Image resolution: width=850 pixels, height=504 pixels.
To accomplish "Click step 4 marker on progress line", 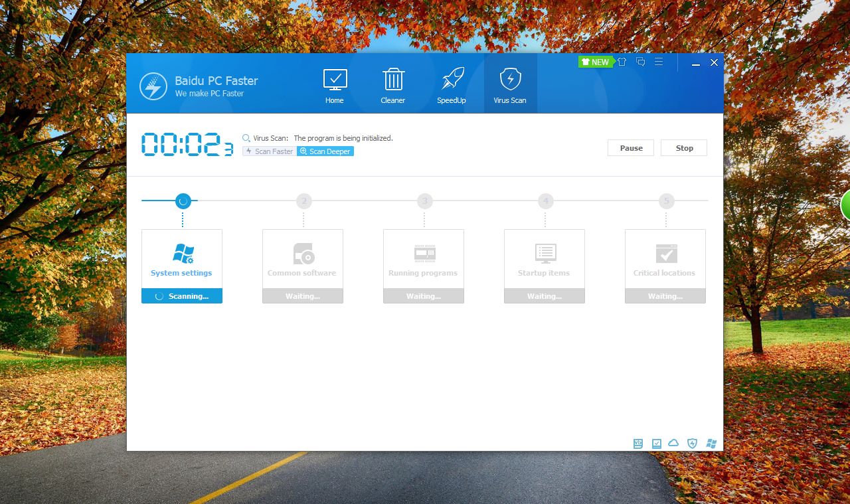I will (x=545, y=201).
